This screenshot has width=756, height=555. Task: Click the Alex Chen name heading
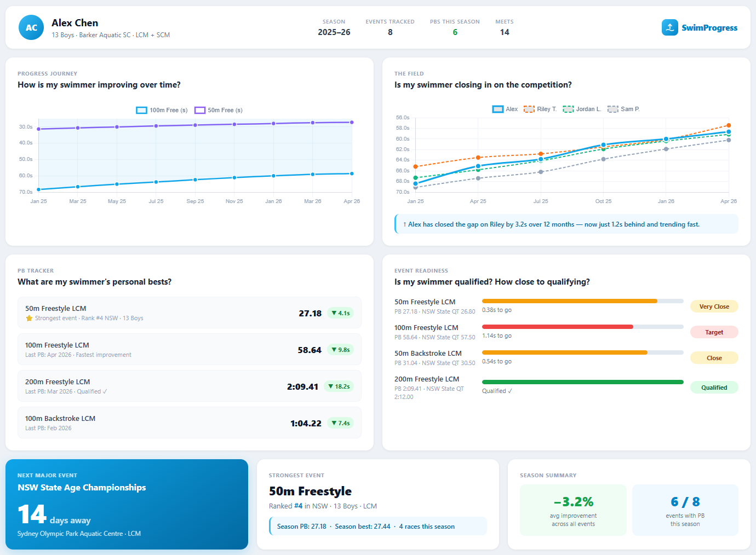tap(75, 23)
